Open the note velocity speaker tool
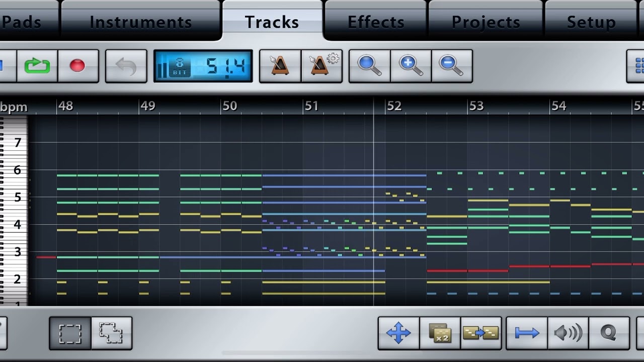Screen dimensions: 644x362 (568, 333)
